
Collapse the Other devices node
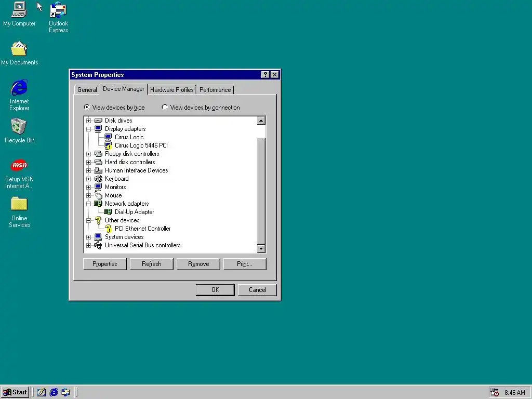(88, 220)
